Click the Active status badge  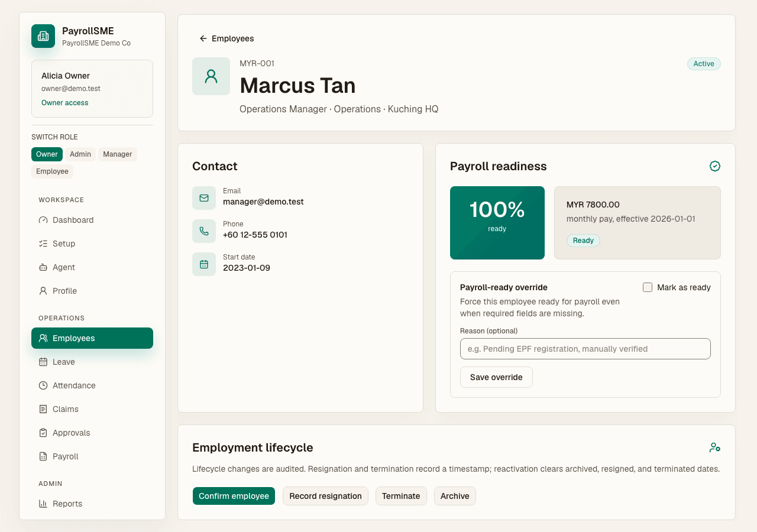click(x=704, y=64)
